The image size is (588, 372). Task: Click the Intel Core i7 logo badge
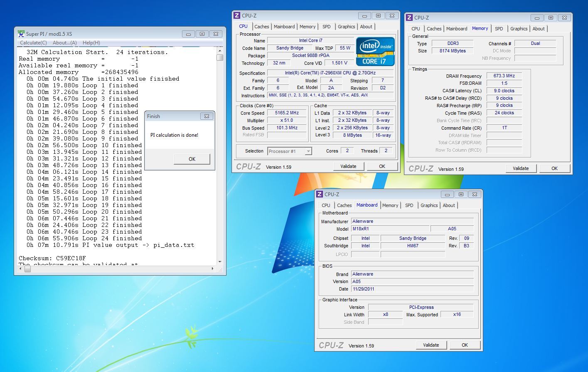(x=375, y=51)
